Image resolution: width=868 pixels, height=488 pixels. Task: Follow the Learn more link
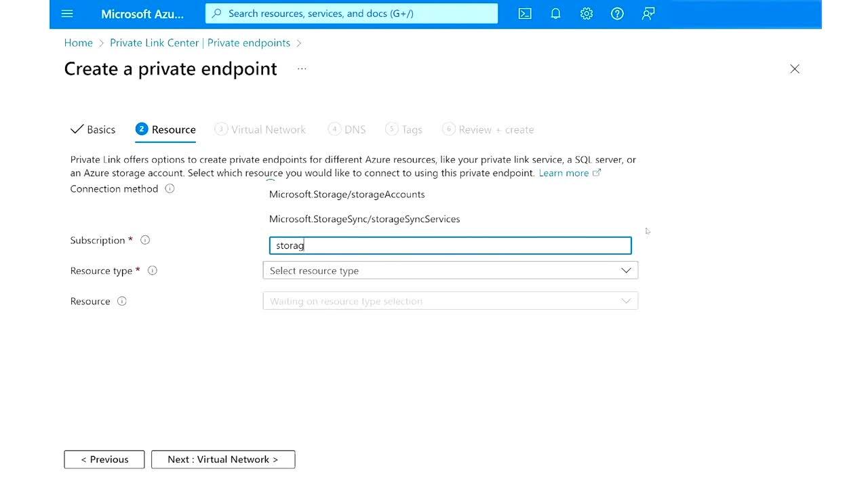click(564, 173)
